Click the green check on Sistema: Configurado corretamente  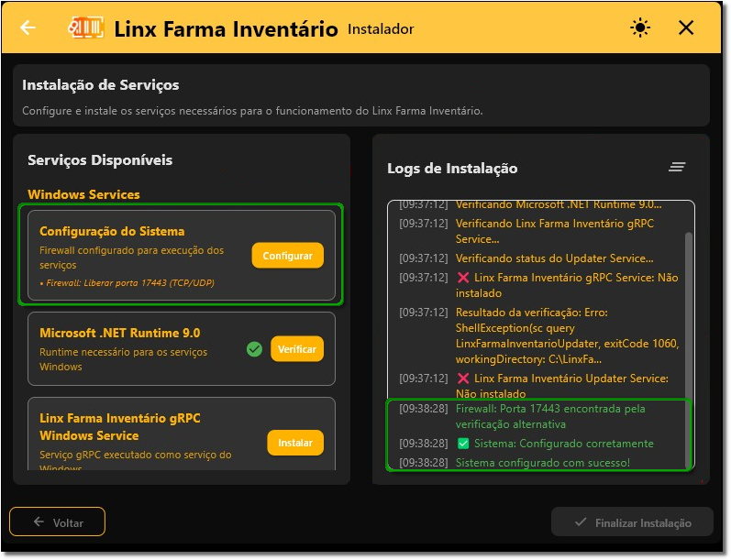(463, 444)
